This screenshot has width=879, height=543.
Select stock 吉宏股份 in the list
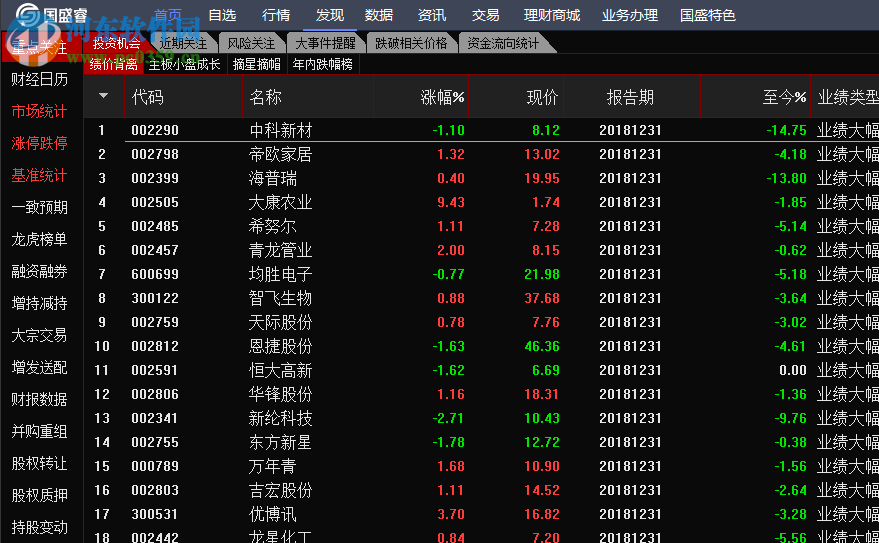tap(280, 490)
